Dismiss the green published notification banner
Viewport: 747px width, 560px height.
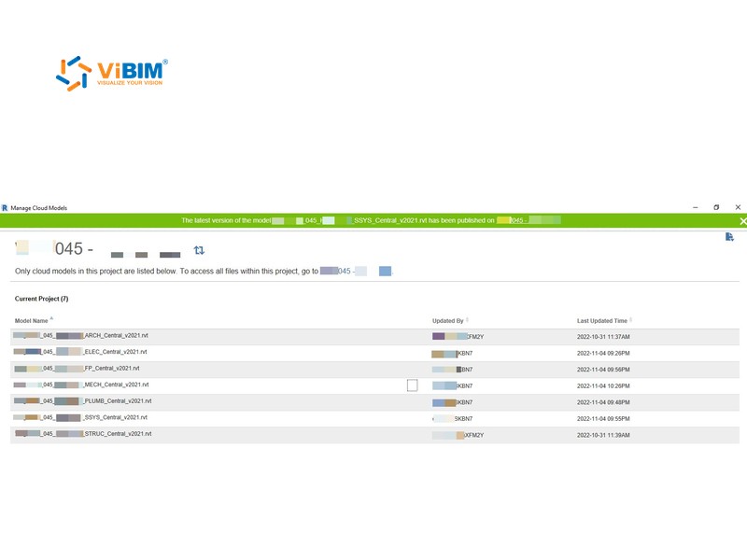pos(742,221)
